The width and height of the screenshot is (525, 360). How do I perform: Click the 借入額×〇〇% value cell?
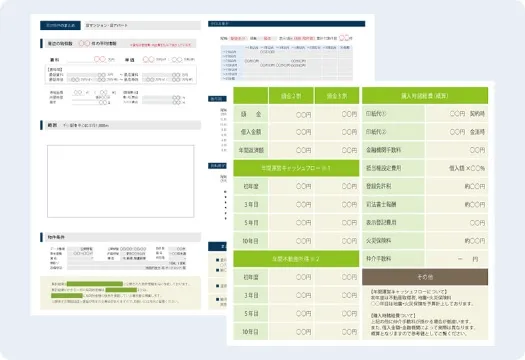tap(457, 168)
